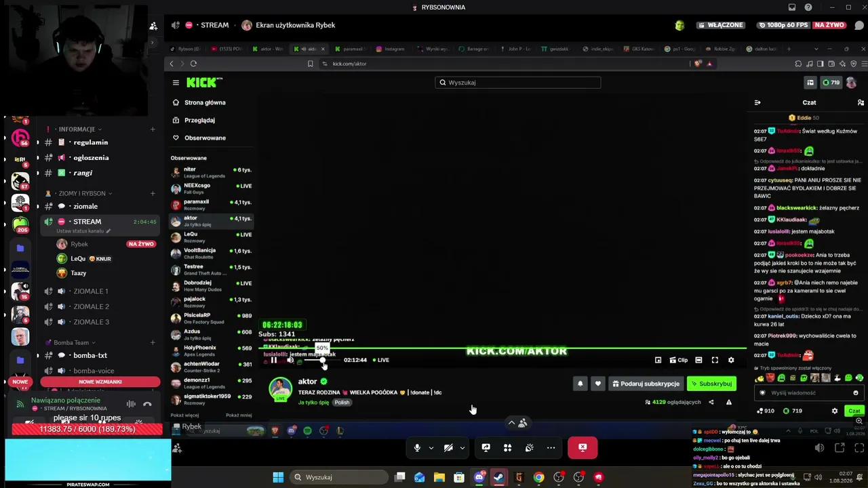Click the Wyślij wiadomość chat input
Screen dimensions: 868x488
[809, 393]
